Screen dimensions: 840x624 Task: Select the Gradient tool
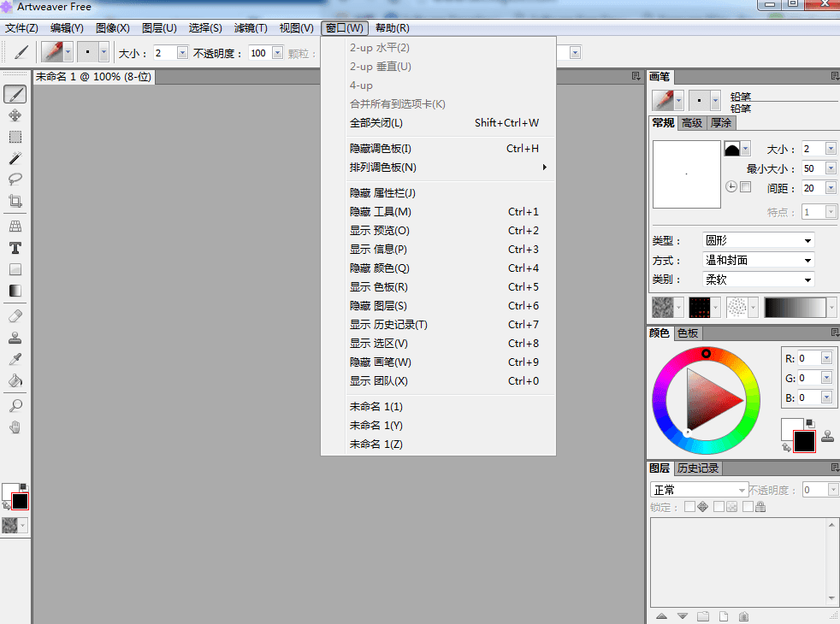pyautogui.click(x=15, y=291)
